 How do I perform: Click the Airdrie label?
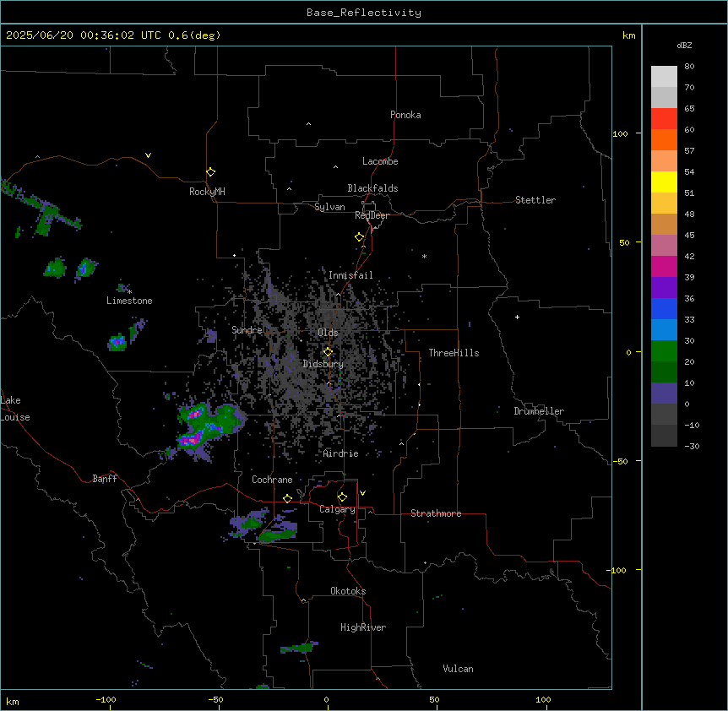click(340, 453)
